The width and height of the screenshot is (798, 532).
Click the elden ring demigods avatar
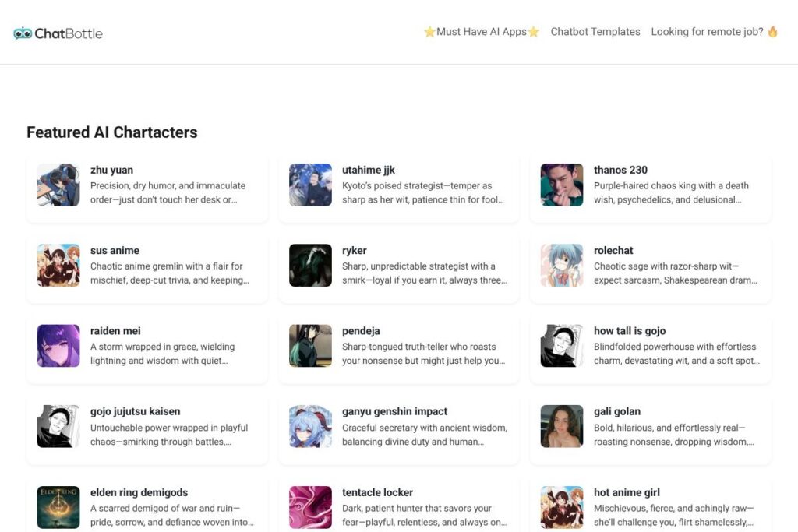click(x=58, y=507)
